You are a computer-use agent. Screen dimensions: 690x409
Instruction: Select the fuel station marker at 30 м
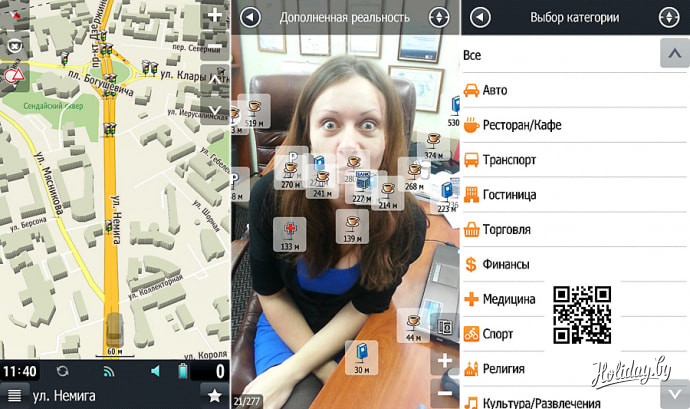tap(361, 356)
